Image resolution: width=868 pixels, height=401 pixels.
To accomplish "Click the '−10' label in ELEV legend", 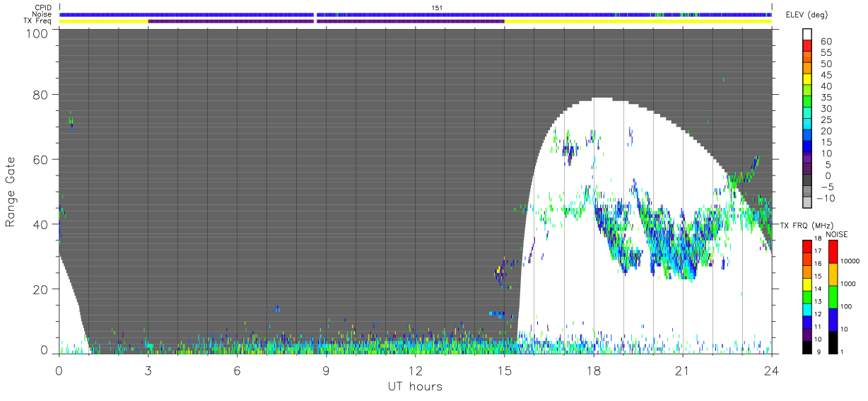I will (826, 198).
